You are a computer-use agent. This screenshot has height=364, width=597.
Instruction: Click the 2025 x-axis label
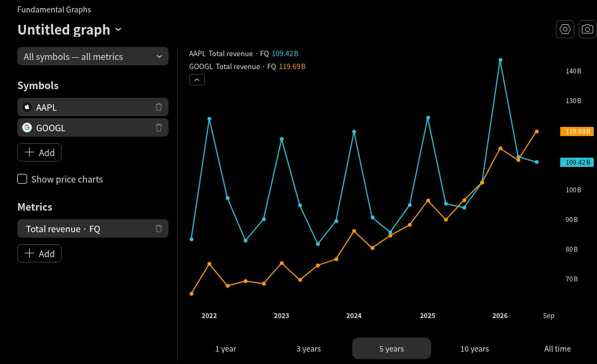tap(427, 315)
